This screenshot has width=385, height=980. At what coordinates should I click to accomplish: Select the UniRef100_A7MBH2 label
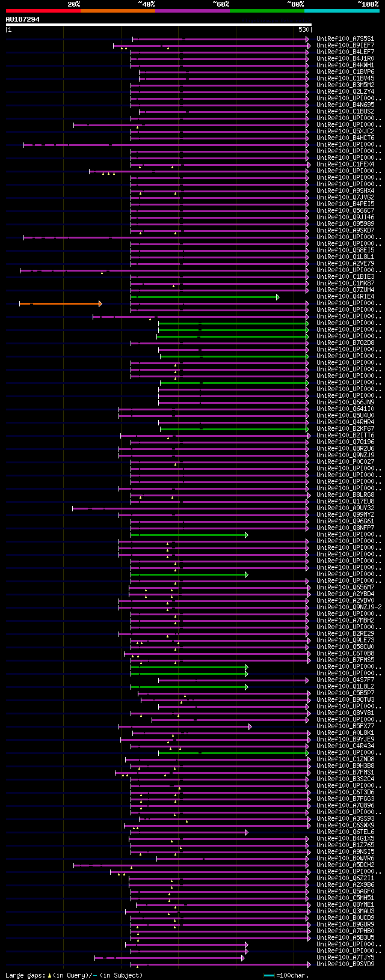click(345, 621)
